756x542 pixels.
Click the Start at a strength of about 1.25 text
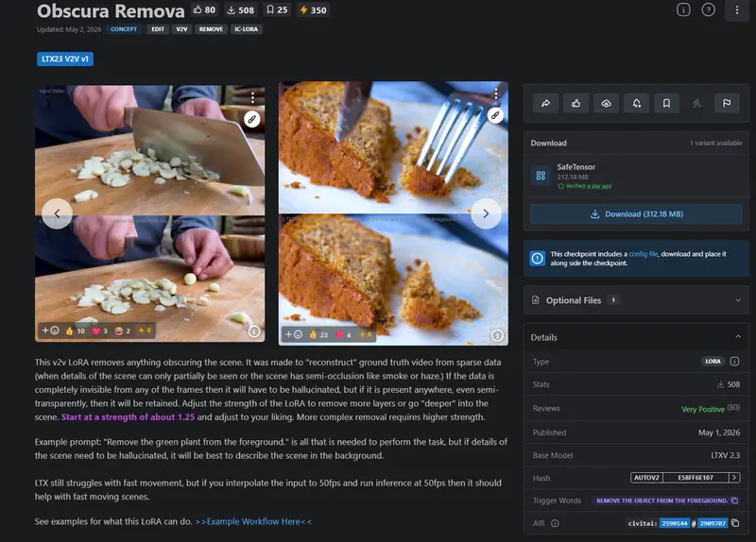click(x=129, y=417)
